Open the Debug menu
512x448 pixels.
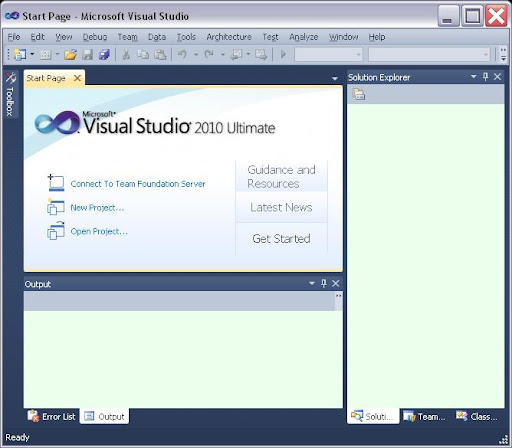click(95, 37)
